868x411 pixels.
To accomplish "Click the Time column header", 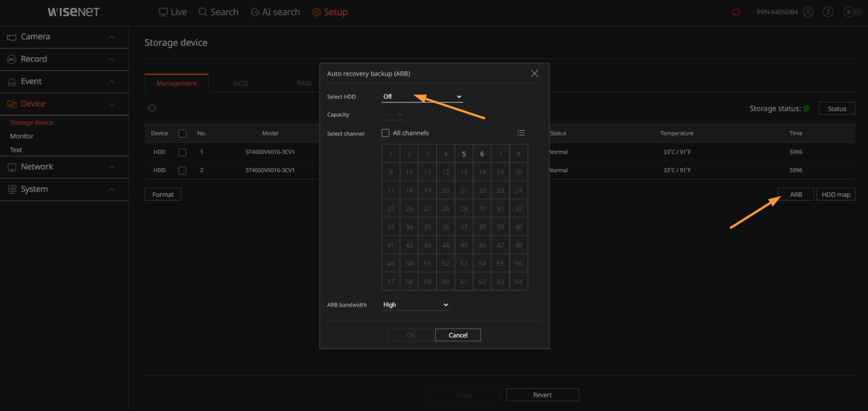I will [x=796, y=133].
